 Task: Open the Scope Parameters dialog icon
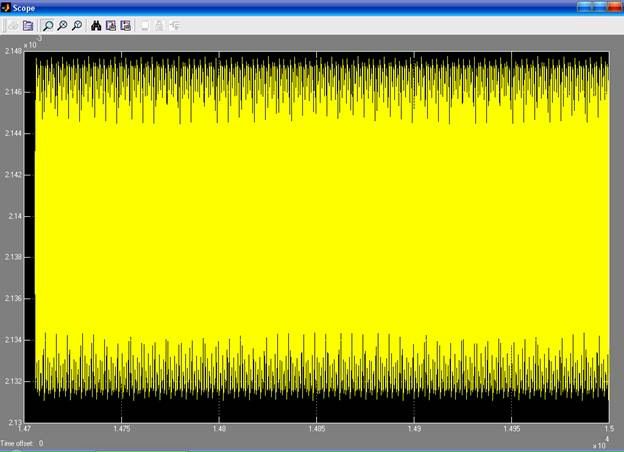coord(28,25)
